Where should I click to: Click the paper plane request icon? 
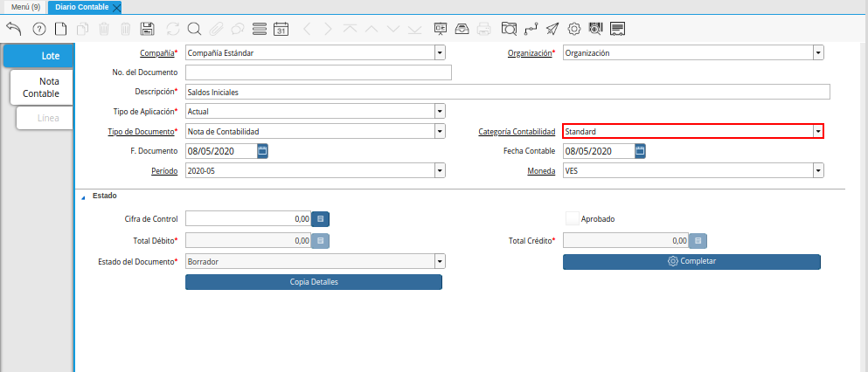pyautogui.click(x=552, y=29)
